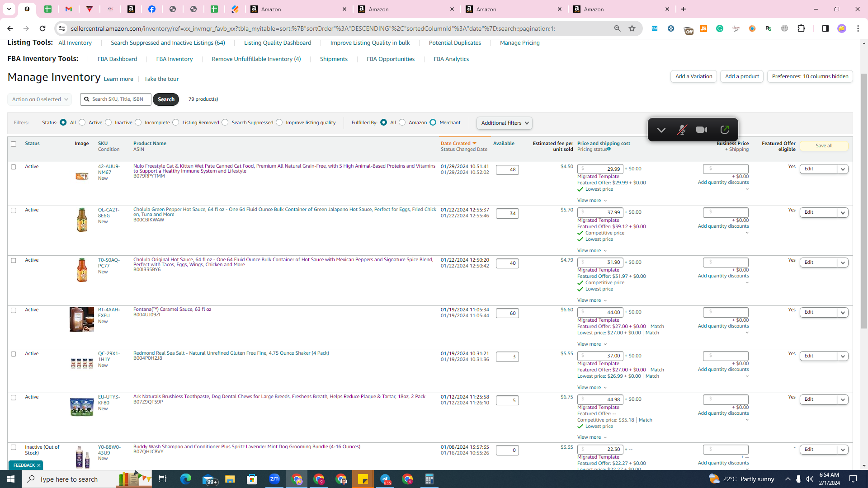Choose Fulfilled By Merchant radio button
Screen dimensions: 868x488
pos(433,122)
